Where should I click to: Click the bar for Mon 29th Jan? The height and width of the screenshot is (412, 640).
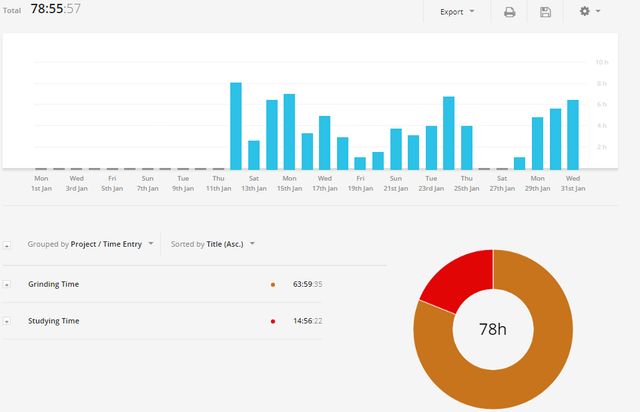[x=538, y=143]
